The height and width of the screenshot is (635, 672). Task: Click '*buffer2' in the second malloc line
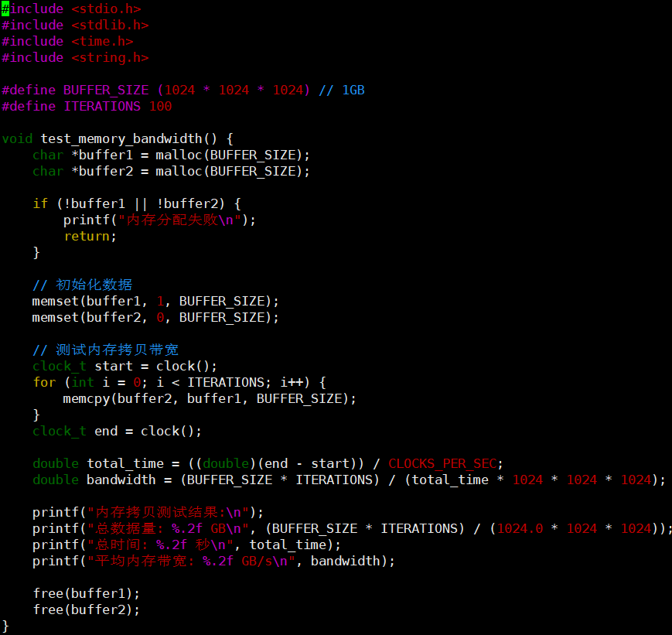(102, 171)
